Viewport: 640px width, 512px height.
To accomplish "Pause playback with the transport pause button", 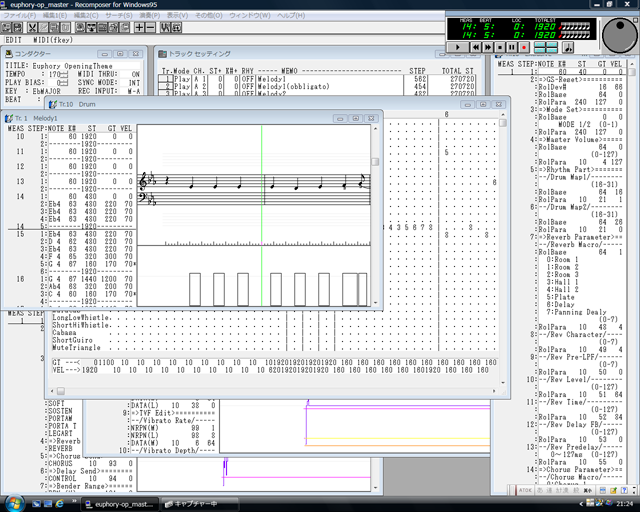I will [511, 47].
